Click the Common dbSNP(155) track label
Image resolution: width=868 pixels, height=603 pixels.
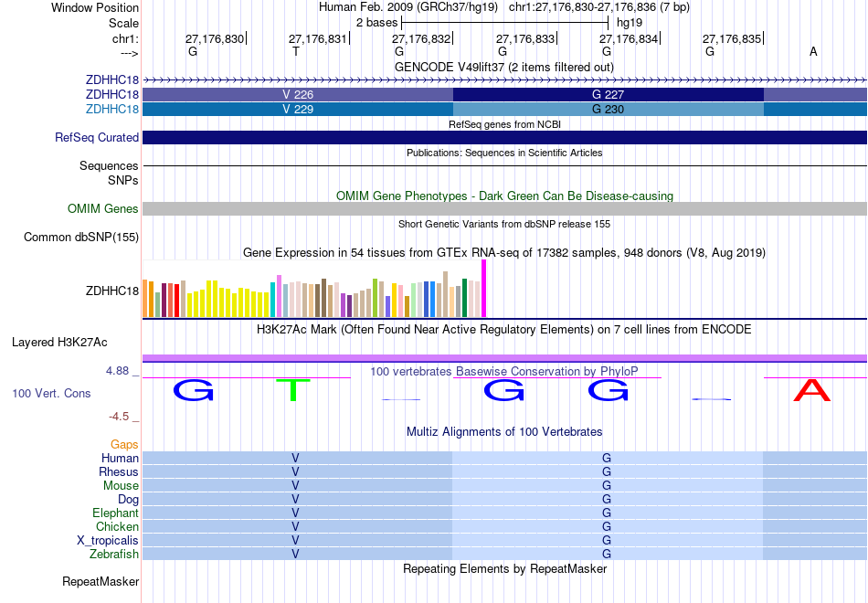tap(80, 237)
